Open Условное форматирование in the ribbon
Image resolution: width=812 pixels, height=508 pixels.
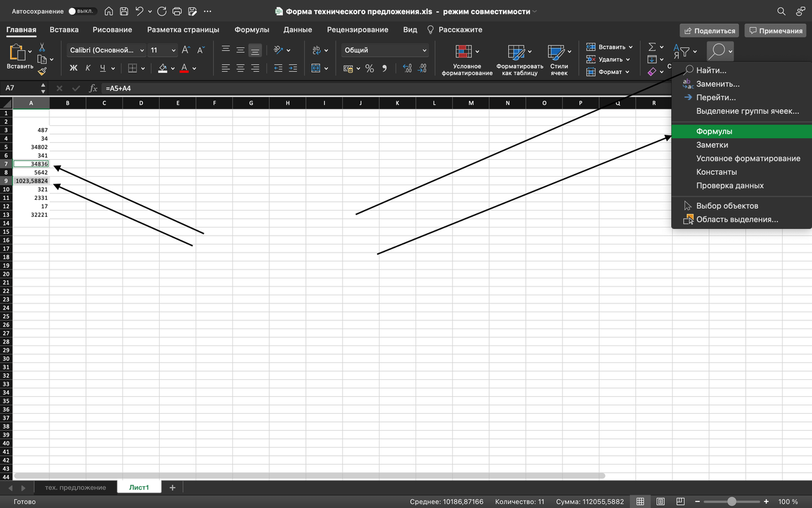467,60
